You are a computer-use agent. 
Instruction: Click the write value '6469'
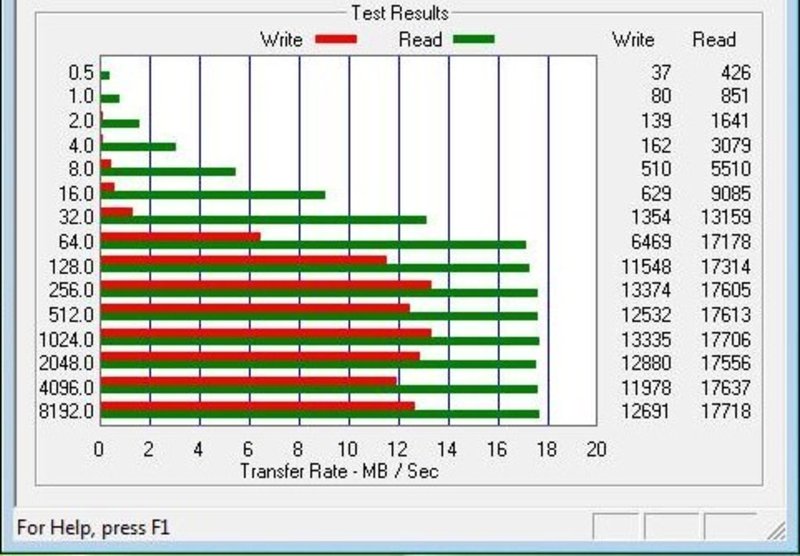coord(651,242)
